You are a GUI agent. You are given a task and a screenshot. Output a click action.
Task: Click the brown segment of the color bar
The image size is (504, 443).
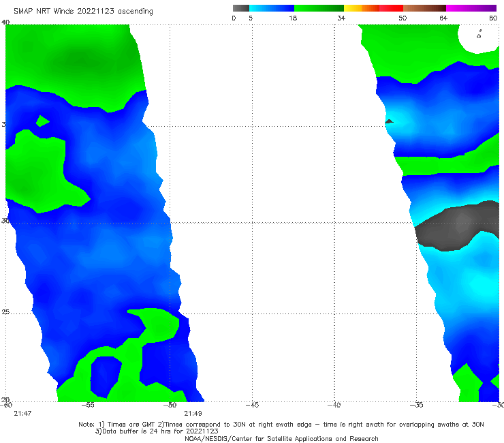click(424, 8)
